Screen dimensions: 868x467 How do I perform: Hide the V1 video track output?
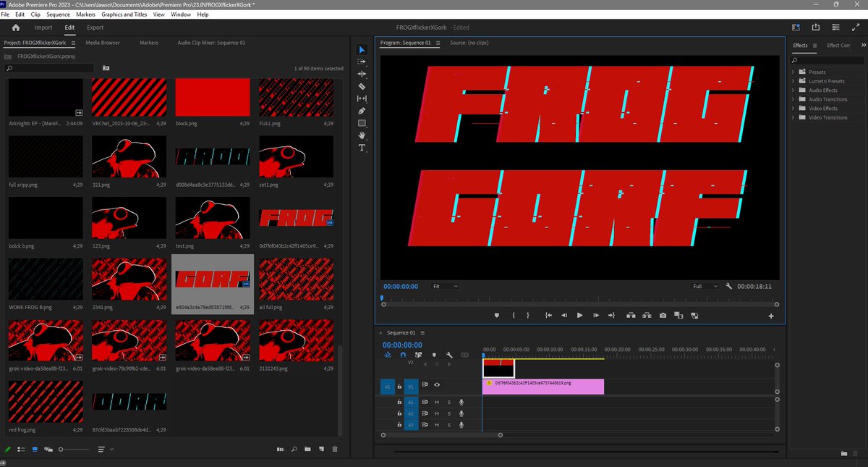[437, 385]
